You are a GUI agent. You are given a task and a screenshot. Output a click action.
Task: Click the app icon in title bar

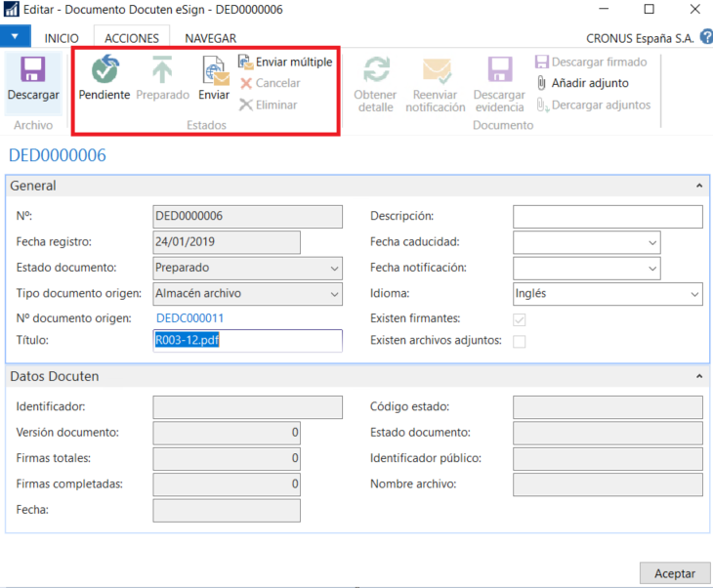[x=12, y=10]
